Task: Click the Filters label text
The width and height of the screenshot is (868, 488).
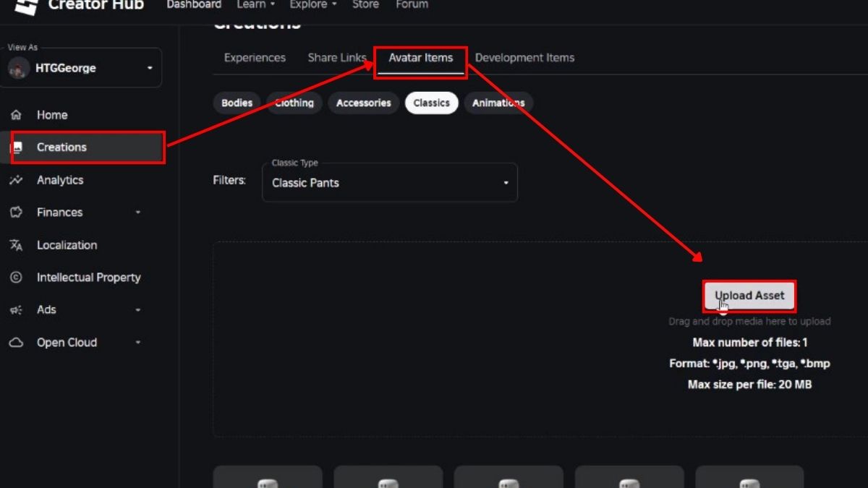Action: click(229, 180)
